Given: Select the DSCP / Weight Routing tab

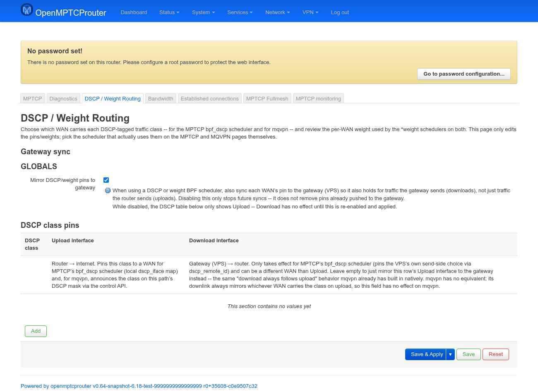Looking at the screenshot, I should point(113,98).
